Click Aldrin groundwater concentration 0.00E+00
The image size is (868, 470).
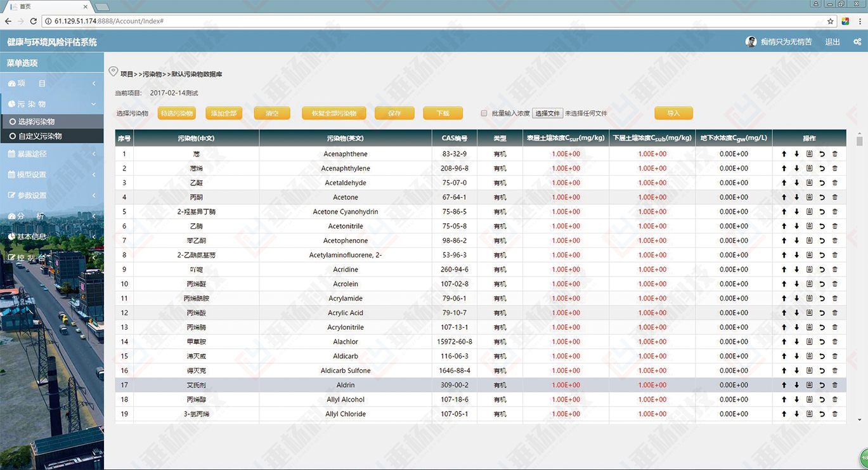pos(734,385)
